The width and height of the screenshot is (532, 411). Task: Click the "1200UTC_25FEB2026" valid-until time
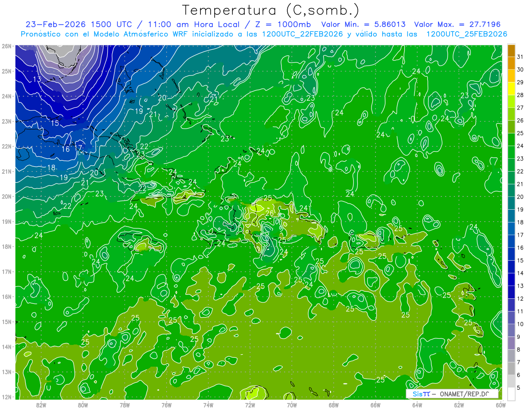466,34
